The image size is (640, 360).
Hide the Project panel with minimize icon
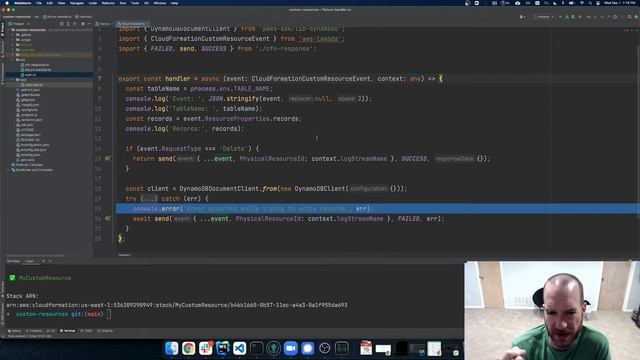tap(89, 24)
